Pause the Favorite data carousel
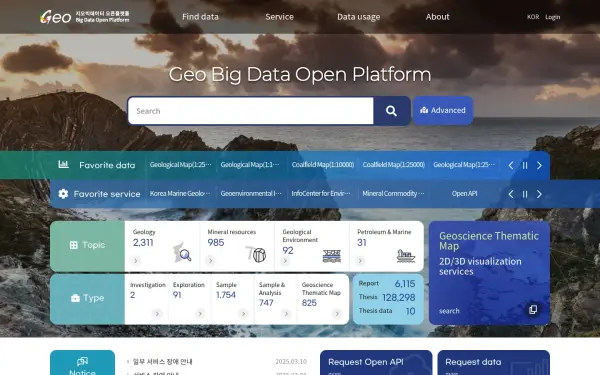Image resolution: width=600 pixels, height=375 pixels. (525, 165)
